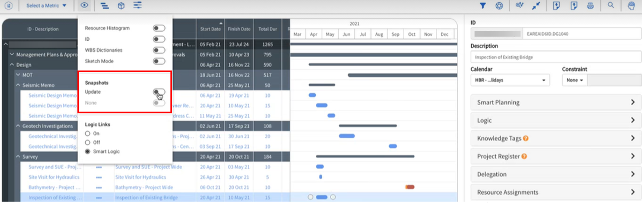
Task: Toggle the Resource Histogram switch
Action: click(x=159, y=28)
